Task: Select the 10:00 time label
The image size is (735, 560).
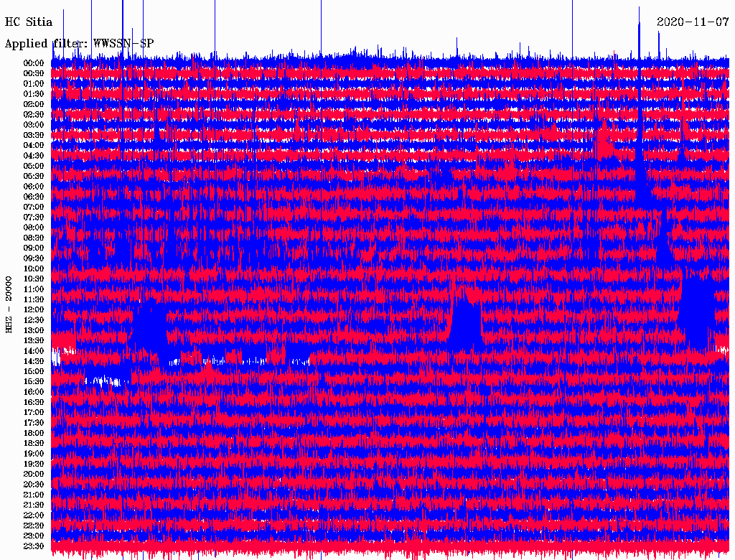Action: (x=34, y=269)
